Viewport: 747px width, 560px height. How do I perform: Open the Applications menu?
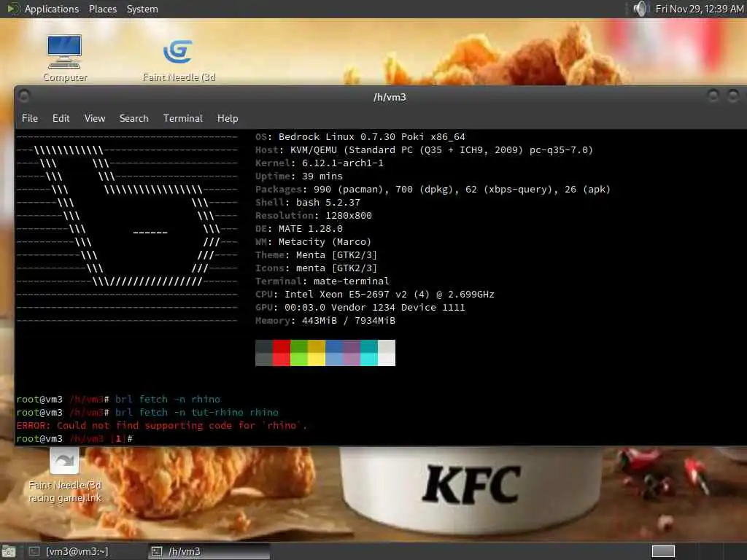[x=52, y=9]
